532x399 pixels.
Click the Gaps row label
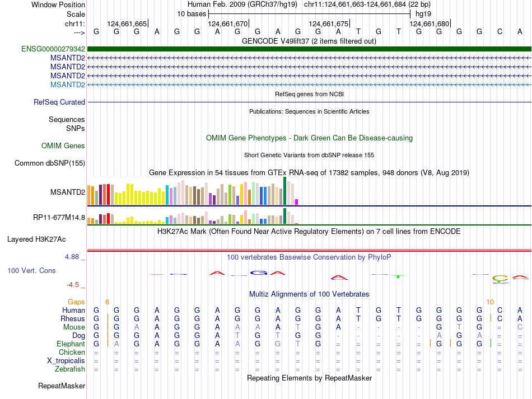pos(76,302)
